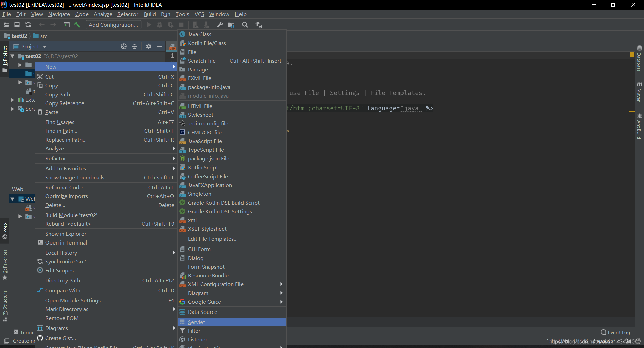The height and width of the screenshot is (348, 644).
Task: Expand the Add to Favorites submenu
Action: click(106, 168)
